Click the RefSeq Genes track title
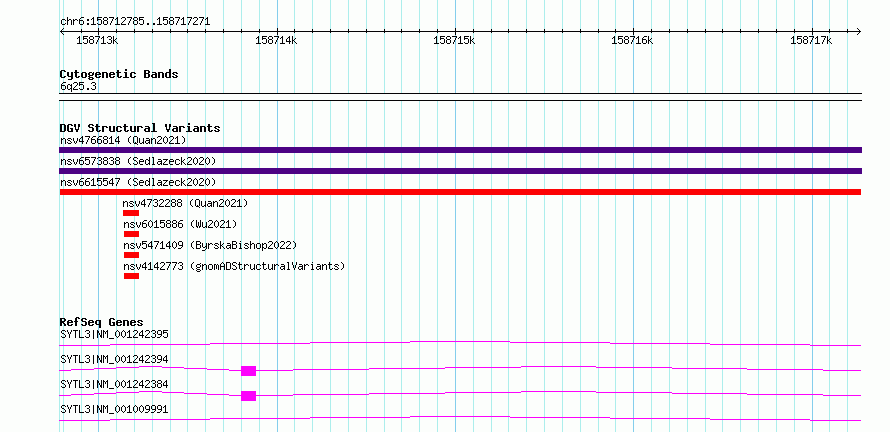 pos(102,322)
